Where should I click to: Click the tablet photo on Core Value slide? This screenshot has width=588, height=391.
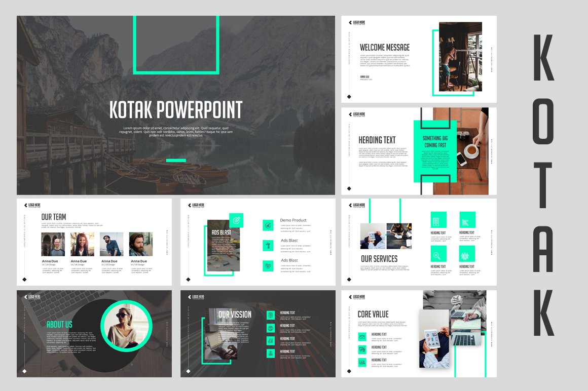pyautogui.click(x=434, y=338)
